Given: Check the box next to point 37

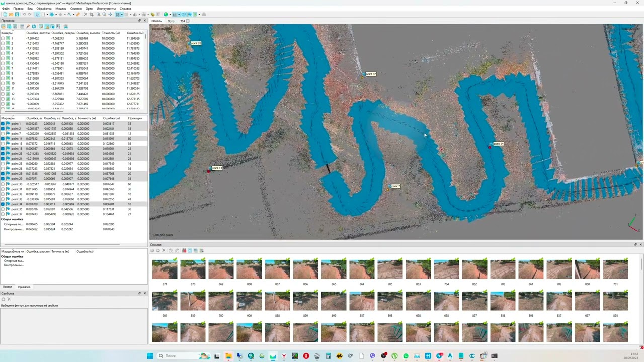Looking at the screenshot, I should pos(3,214).
